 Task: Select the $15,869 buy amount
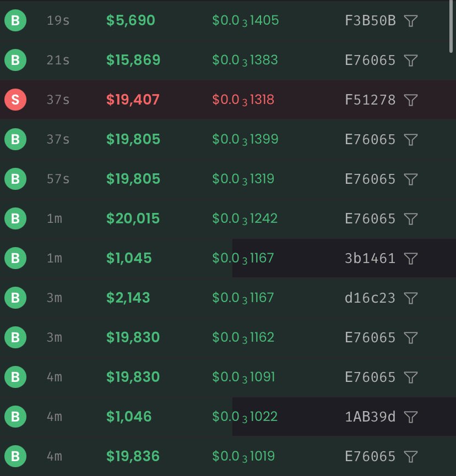coord(133,60)
